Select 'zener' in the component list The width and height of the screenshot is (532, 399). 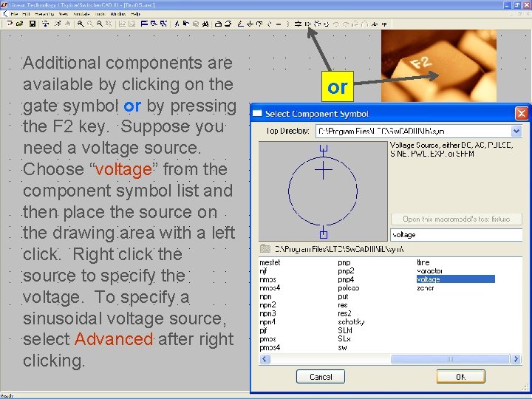click(425, 287)
